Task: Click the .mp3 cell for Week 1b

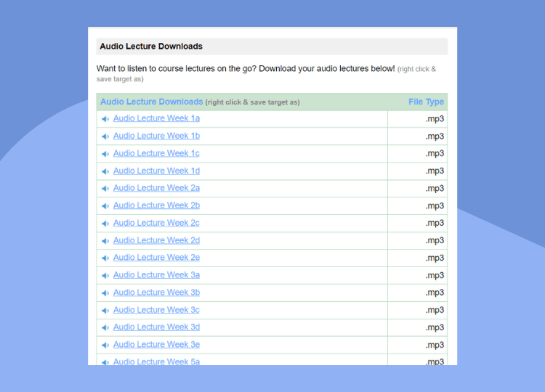Action: click(417, 136)
